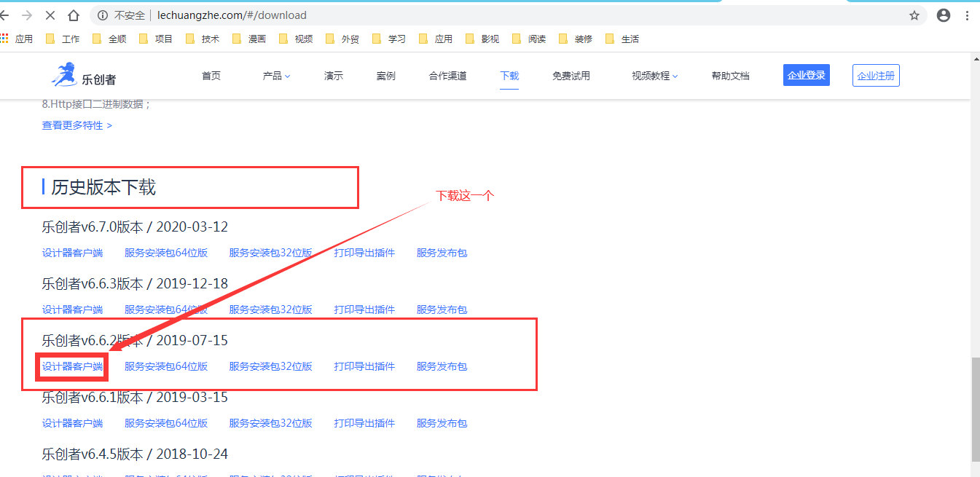Viewport: 980px width, 477px height.
Task: Open the 视频 bookmarks folder
Action: [296, 39]
